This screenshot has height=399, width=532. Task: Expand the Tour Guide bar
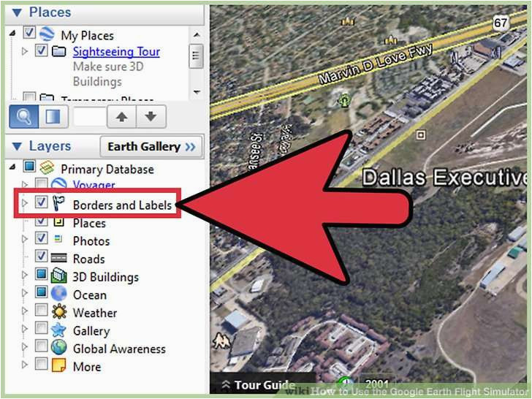click(258, 384)
